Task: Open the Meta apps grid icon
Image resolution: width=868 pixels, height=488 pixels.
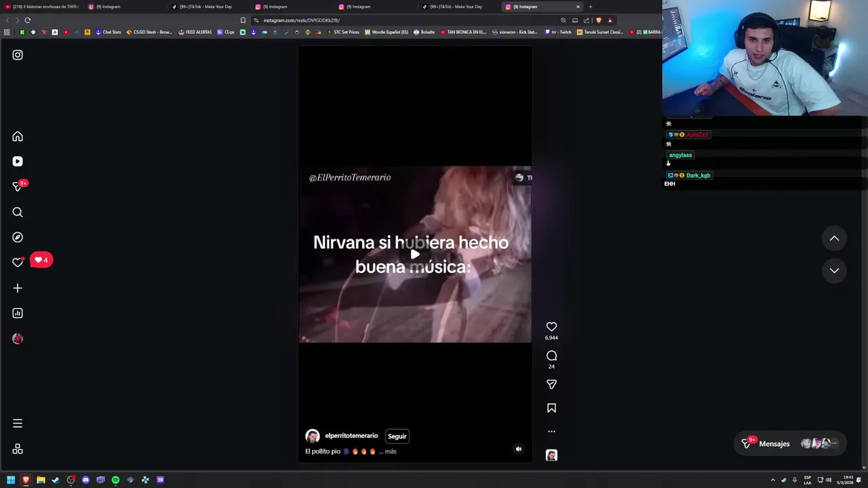Action: tap(18, 449)
